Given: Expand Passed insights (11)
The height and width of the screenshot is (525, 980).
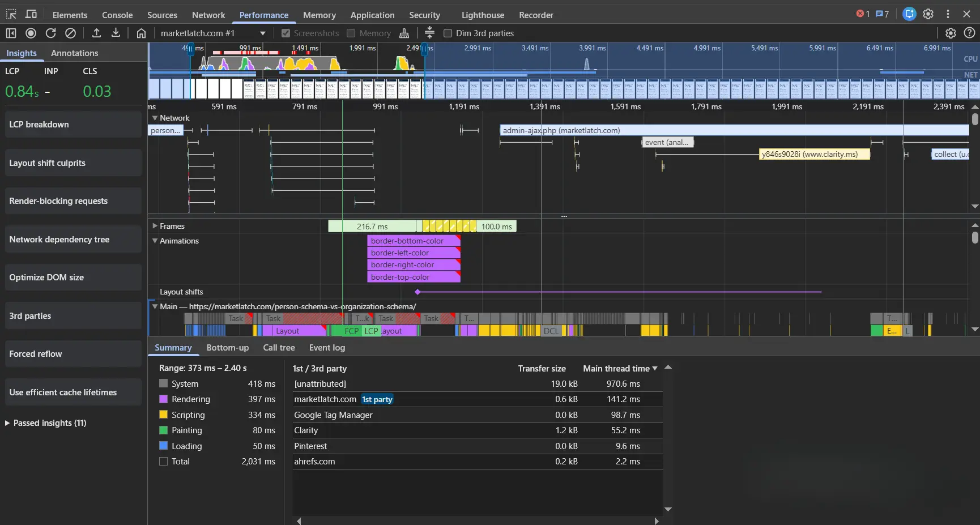Looking at the screenshot, I should click(x=46, y=423).
